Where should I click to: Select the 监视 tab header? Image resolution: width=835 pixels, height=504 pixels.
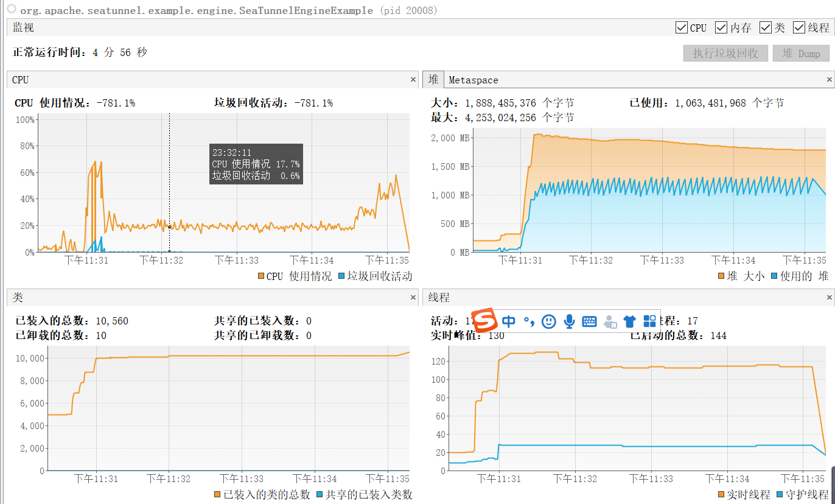[24, 27]
